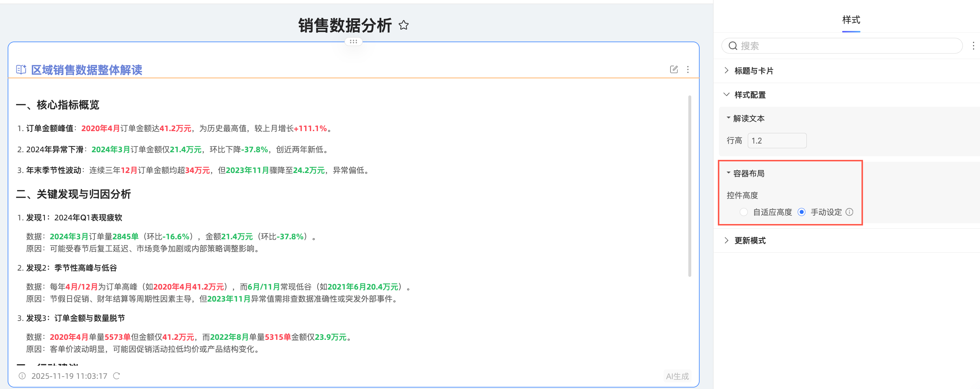
Task: Click the card drag handle dots
Action: pos(353,42)
